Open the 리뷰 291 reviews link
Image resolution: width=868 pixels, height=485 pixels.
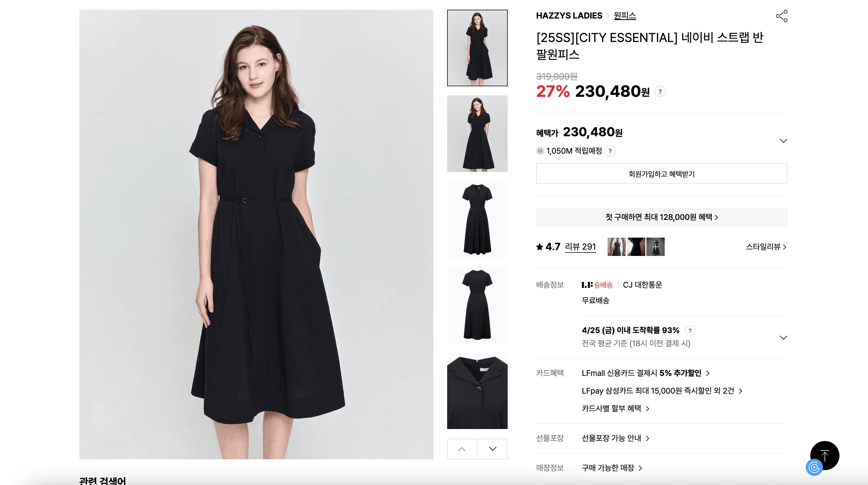point(580,247)
